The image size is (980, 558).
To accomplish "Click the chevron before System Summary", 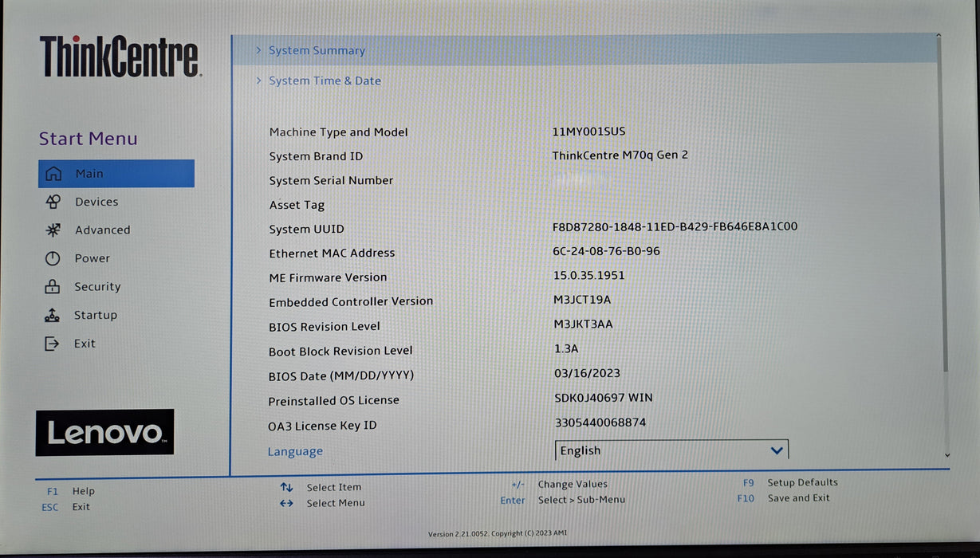I will (x=258, y=50).
